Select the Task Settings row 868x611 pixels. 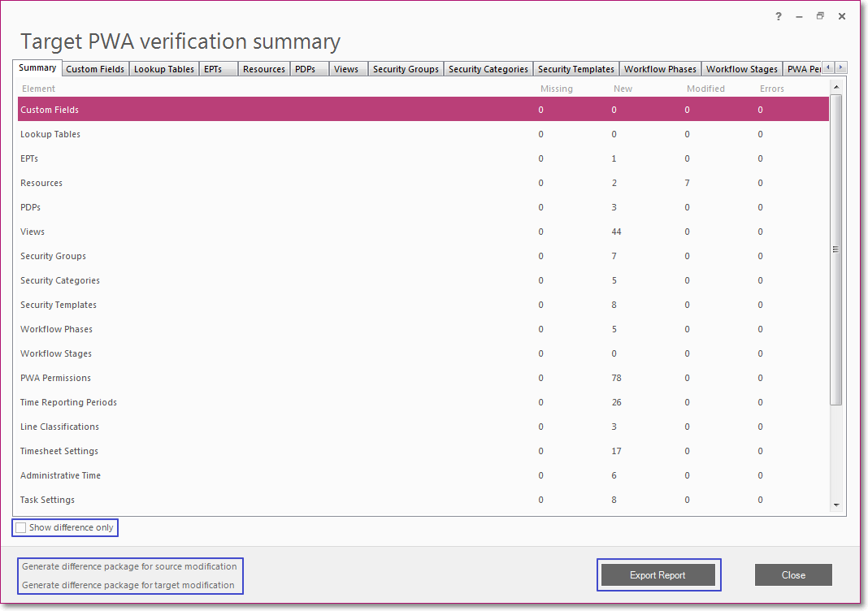pos(423,499)
